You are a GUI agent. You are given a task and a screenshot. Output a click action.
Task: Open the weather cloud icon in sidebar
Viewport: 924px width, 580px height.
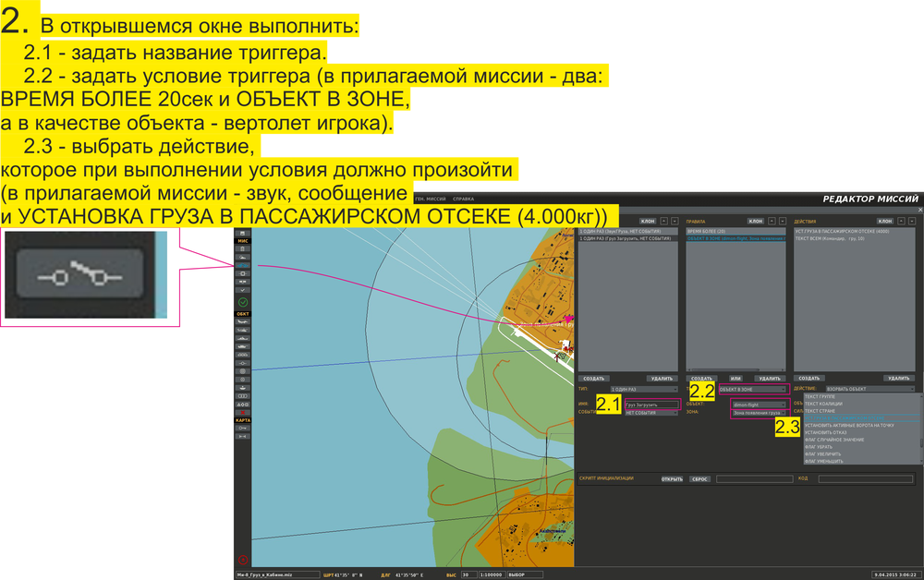pos(242,257)
